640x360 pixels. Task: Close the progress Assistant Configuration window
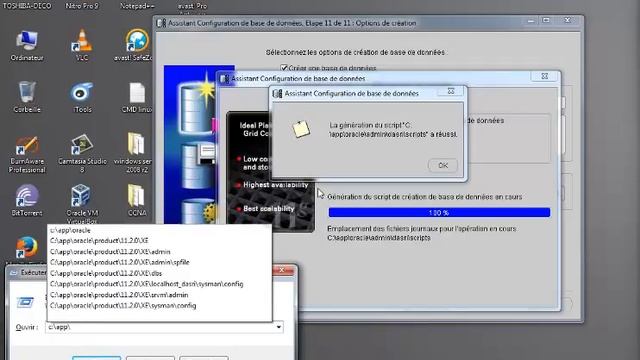point(545,76)
